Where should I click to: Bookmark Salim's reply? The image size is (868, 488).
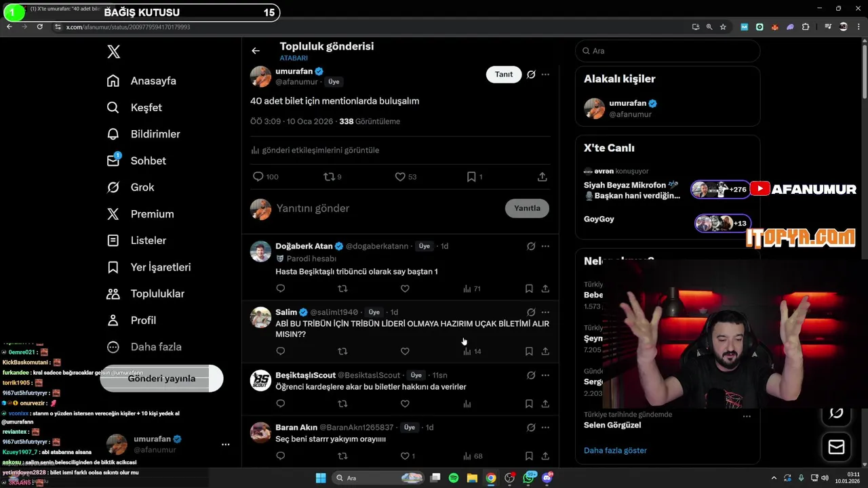529,351
